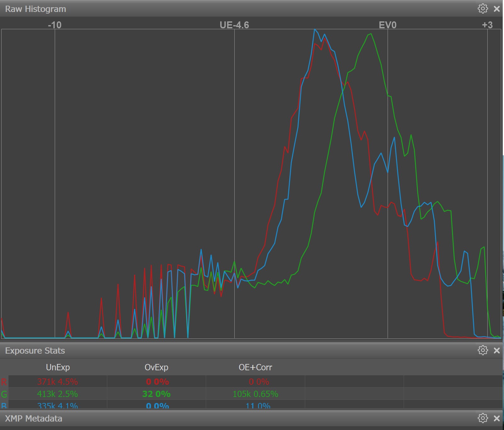Close the Exposure Stats panel
The width and height of the screenshot is (504, 430).
(x=497, y=350)
